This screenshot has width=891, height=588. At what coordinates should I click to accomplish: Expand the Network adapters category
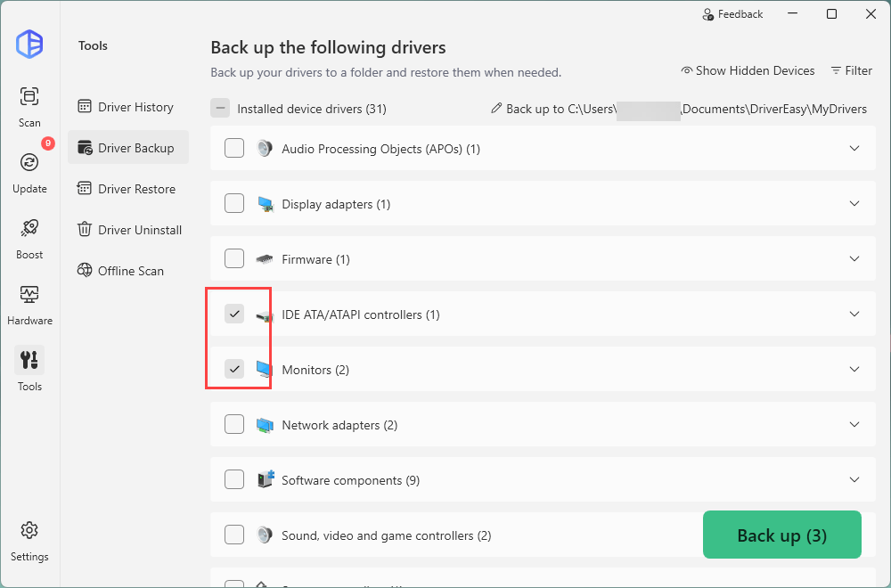(x=854, y=425)
